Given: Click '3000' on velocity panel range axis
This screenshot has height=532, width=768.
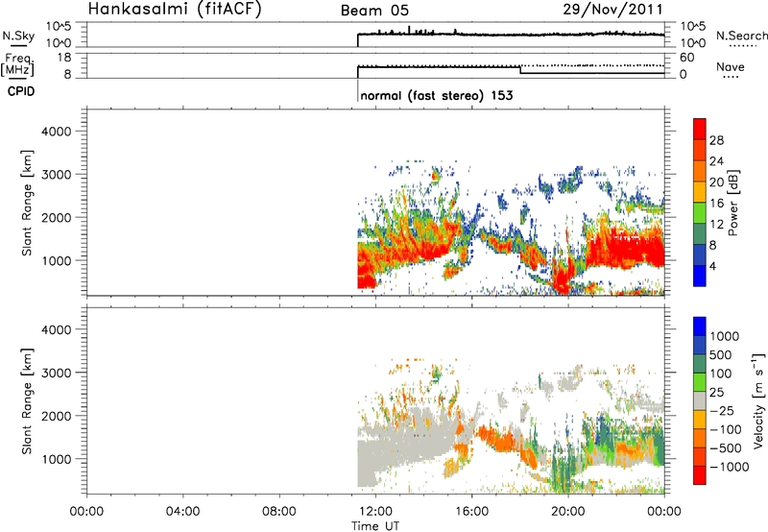Looking at the screenshot, I should pos(57,373).
